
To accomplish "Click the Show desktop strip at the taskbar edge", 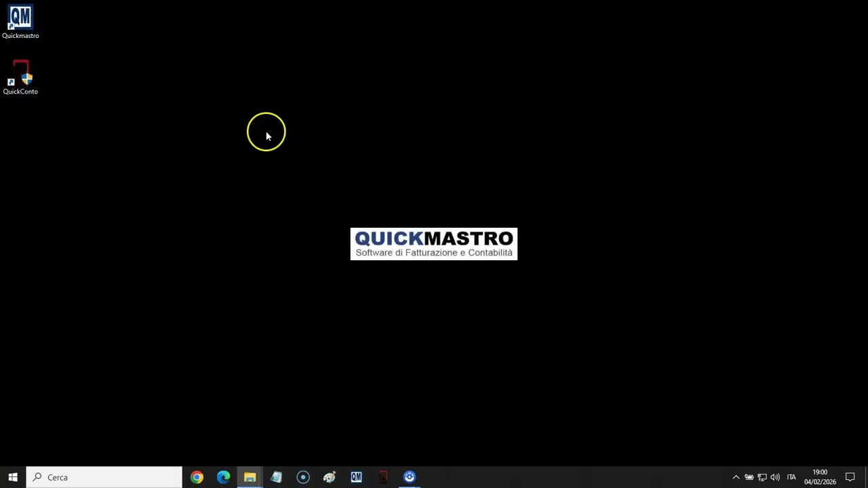I will click(x=866, y=477).
